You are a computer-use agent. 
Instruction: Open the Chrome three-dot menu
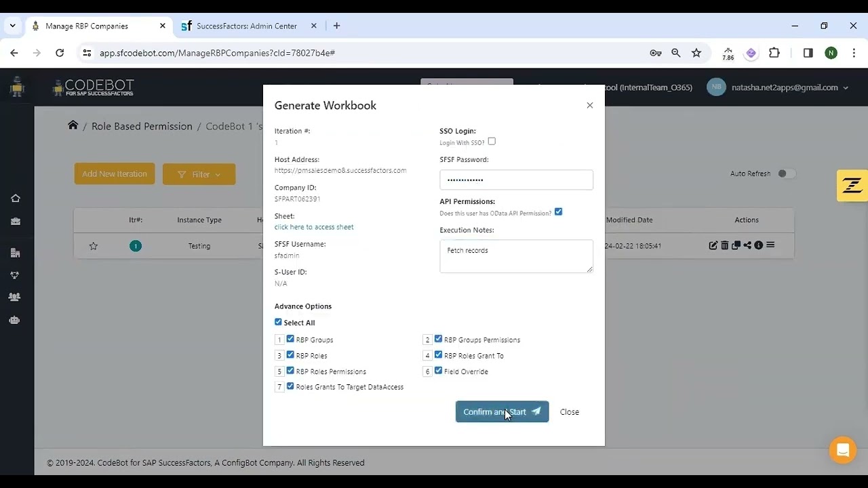pos(854,53)
